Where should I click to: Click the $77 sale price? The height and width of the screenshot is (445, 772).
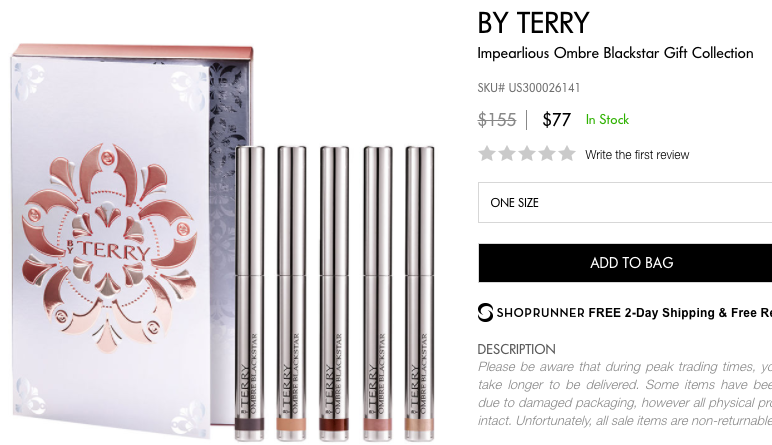556,120
